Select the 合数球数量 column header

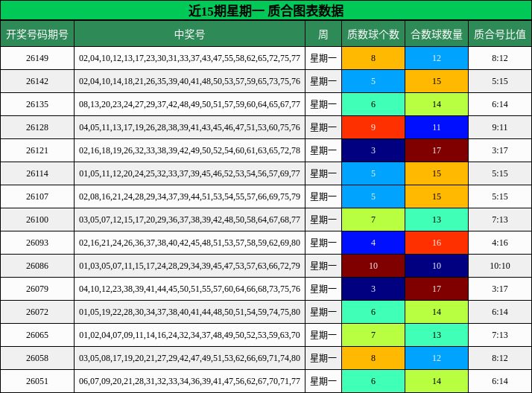click(437, 34)
